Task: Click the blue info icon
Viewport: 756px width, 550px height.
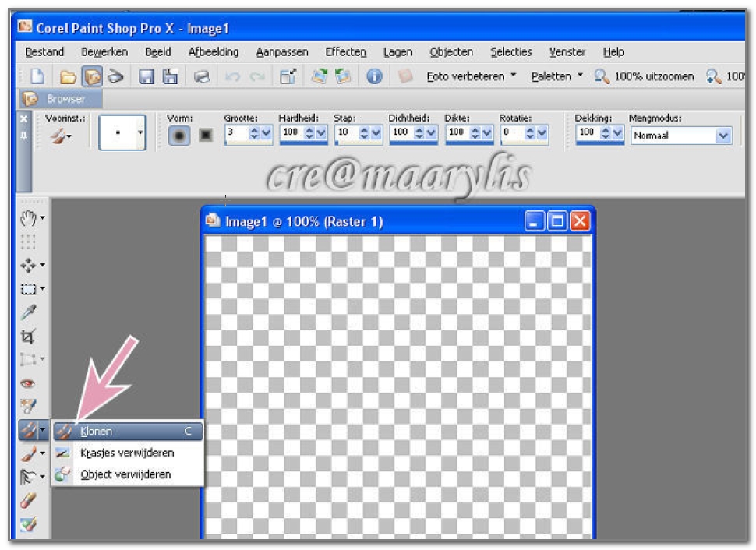Action: (x=374, y=76)
